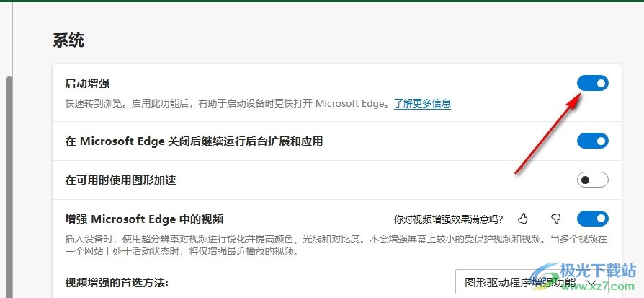Click the 你对视频增强效果满意吗？ prompt text
644x298 pixels.
[448, 219]
